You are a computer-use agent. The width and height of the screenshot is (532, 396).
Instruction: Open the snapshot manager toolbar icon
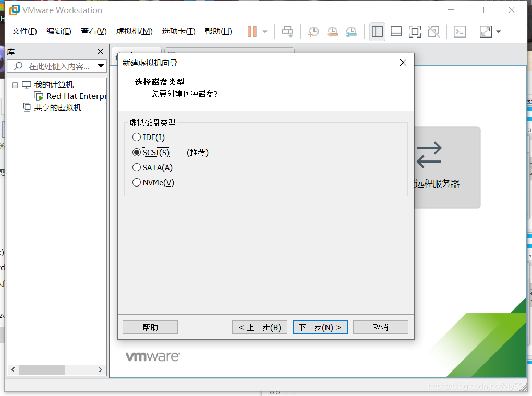click(x=351, y=32)
